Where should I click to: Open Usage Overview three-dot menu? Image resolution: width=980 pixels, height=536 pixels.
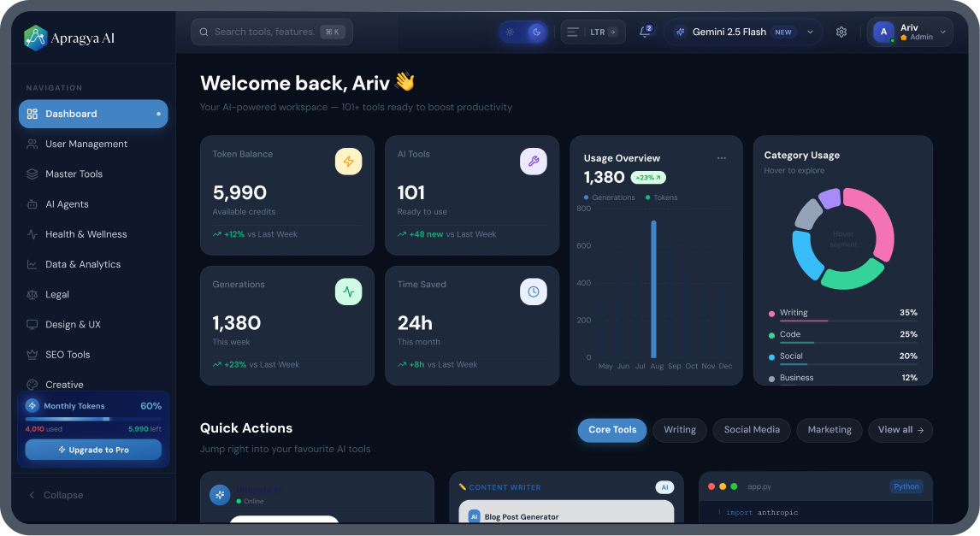(x=722, y=158)
